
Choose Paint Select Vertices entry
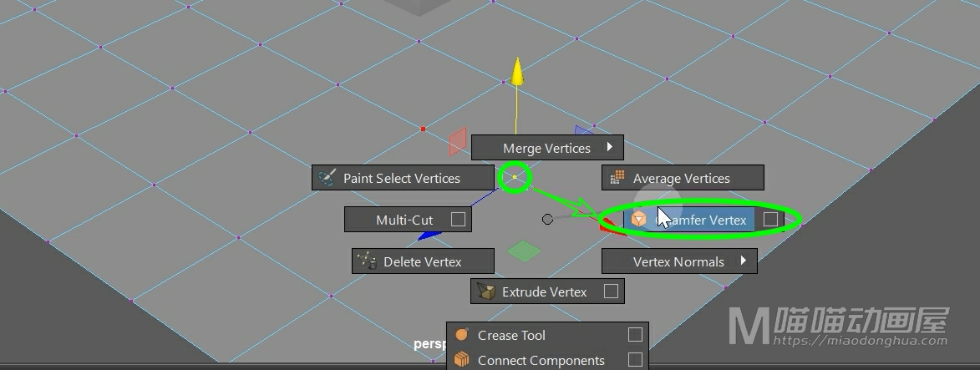(404, 178)
